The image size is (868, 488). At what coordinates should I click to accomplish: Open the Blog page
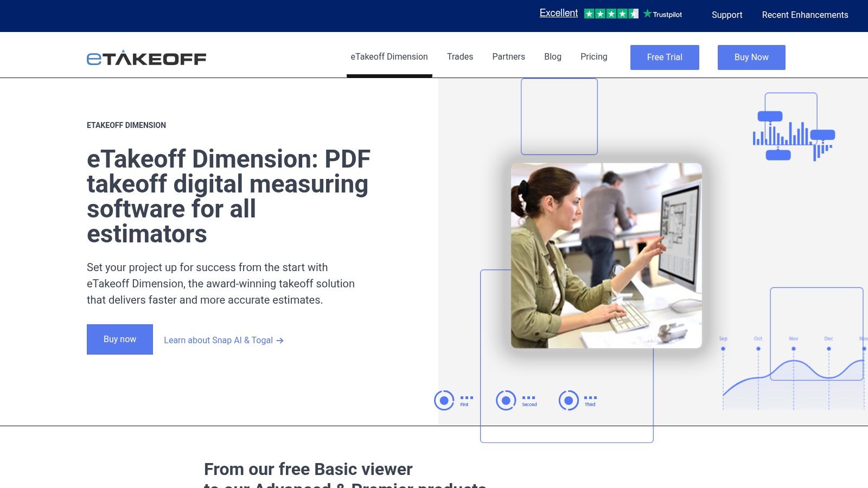(553, 57)
